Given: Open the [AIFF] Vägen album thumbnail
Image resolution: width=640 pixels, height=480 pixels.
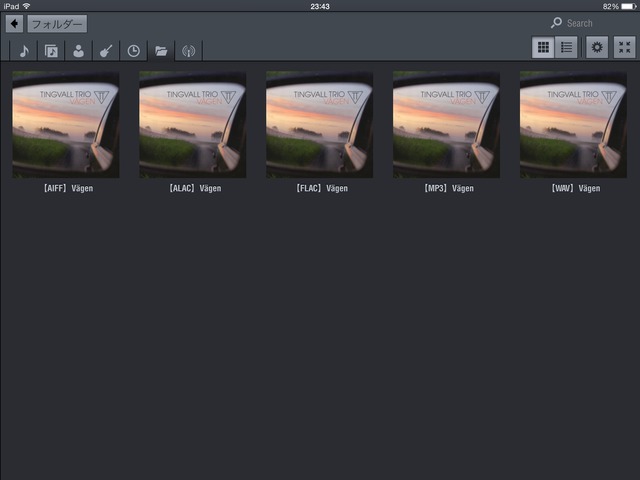Looking at the screenshot, I should tap(66, 124).
